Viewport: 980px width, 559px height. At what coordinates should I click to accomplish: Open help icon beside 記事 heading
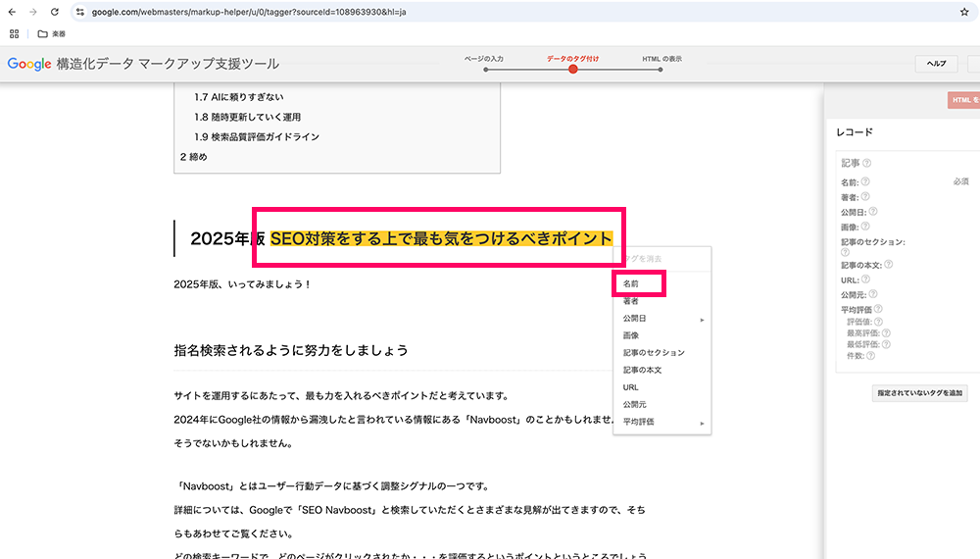click(867, 163)
